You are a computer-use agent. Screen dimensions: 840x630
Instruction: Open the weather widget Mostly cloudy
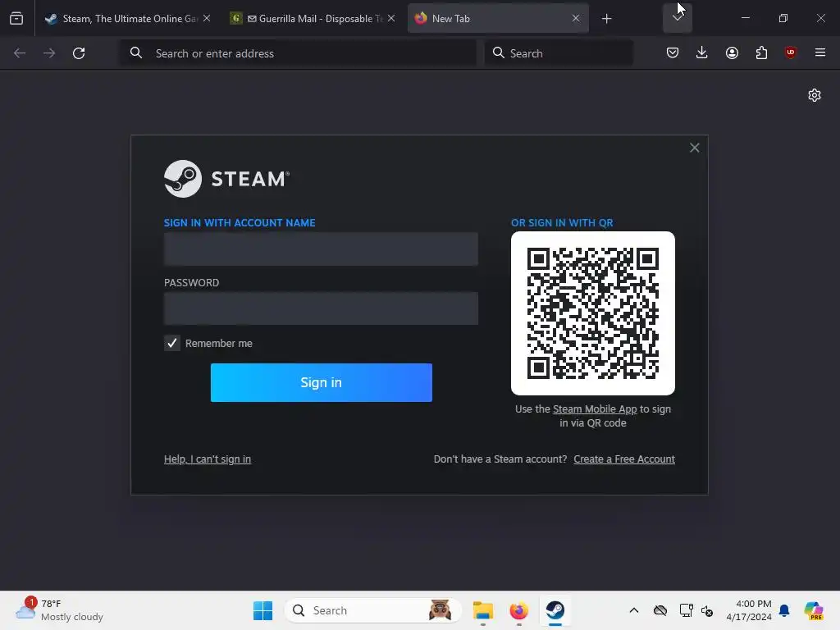click(59, 610)
